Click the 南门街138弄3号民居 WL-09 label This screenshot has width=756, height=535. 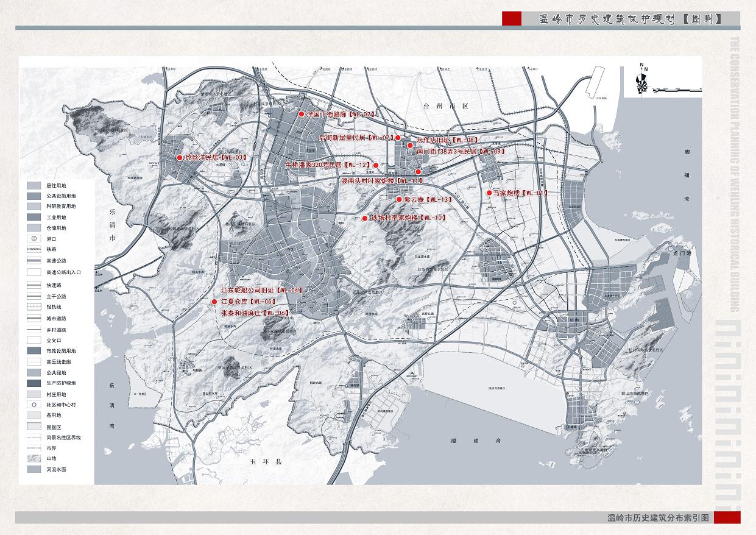pyautogui.click(x=461, y=151)
